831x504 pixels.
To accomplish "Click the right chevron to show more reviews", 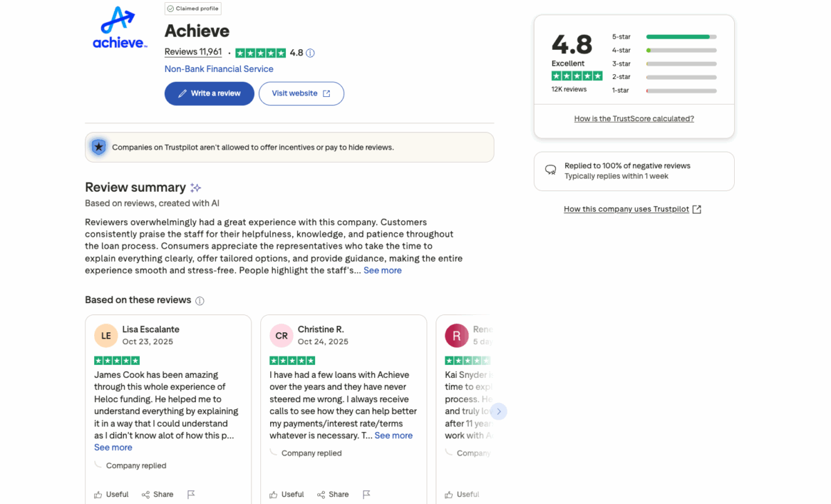I will tap(499, 411).
